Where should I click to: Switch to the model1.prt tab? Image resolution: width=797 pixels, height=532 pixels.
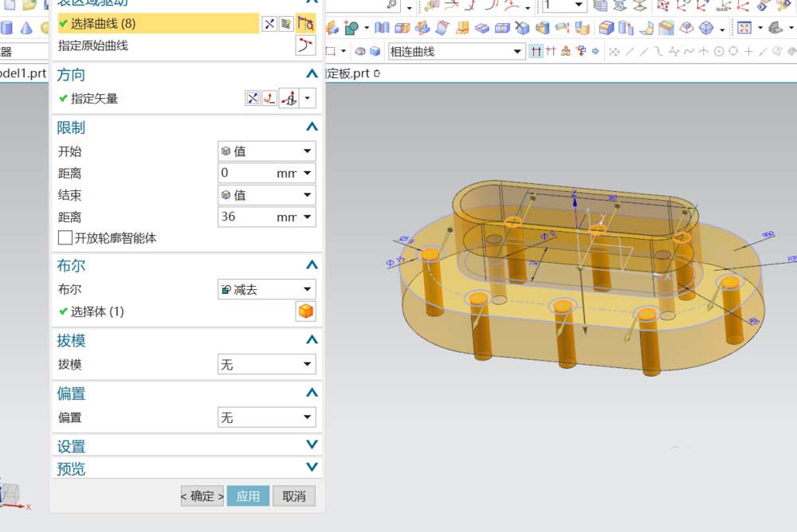(x=22, y=73)
